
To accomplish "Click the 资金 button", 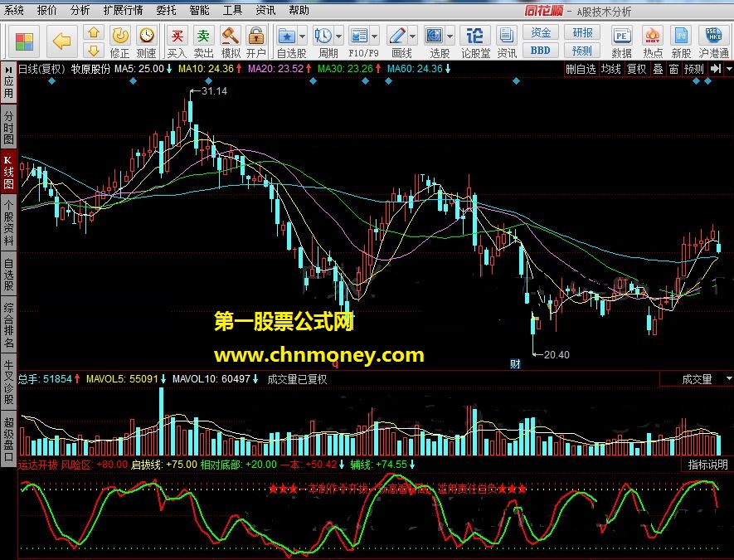I will click(x=541, y=33).
